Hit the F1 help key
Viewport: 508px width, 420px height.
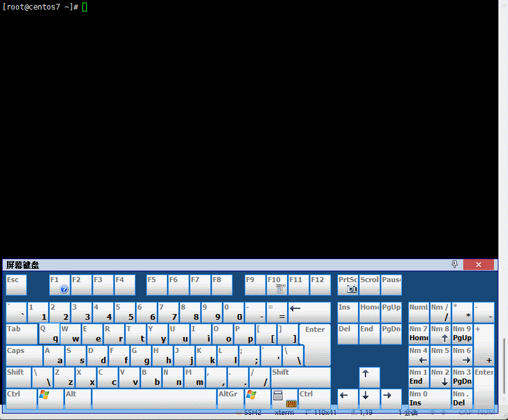(x=59, y=285)
